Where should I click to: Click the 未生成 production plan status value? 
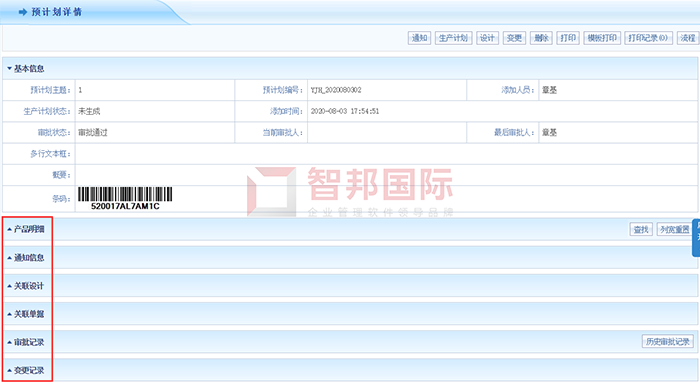pyautogui.click(x=89, y=111)
